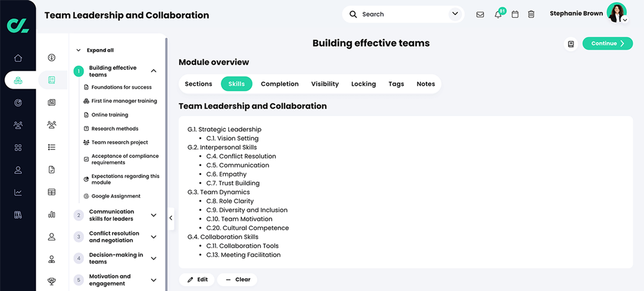Open the Notes tab
Screen dimensions: 644x291
(426, 84)
